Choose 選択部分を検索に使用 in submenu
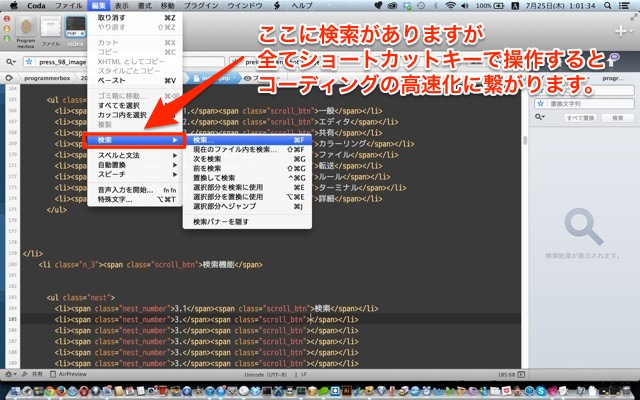The width and height of the screenshot is (640, 400). click(247, 187)
